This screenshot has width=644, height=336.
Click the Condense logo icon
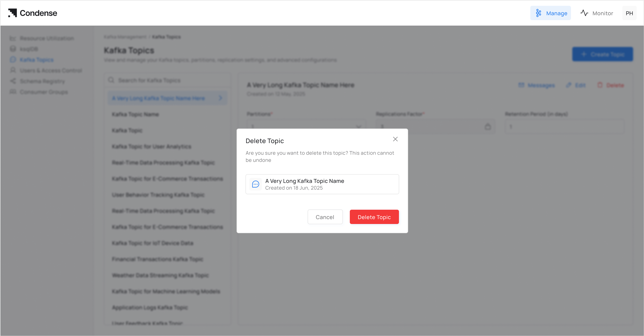tap(13, 13)
